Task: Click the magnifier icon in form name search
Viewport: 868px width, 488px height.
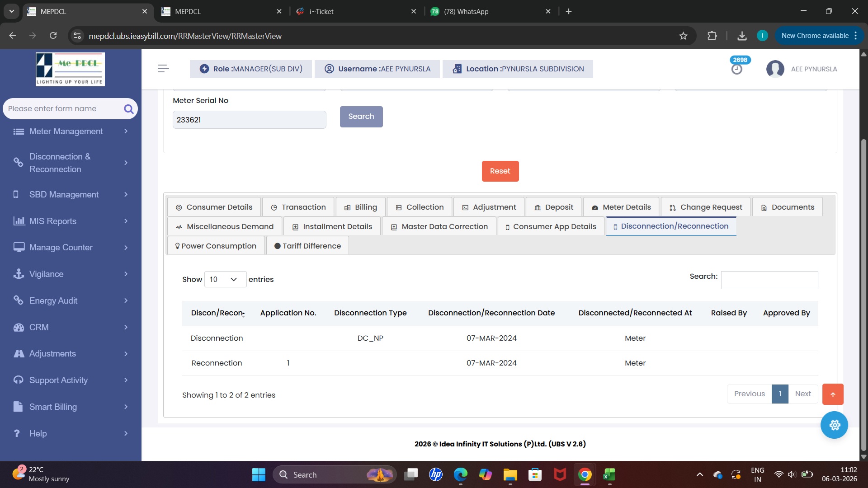Action: [x=128, y=109]
